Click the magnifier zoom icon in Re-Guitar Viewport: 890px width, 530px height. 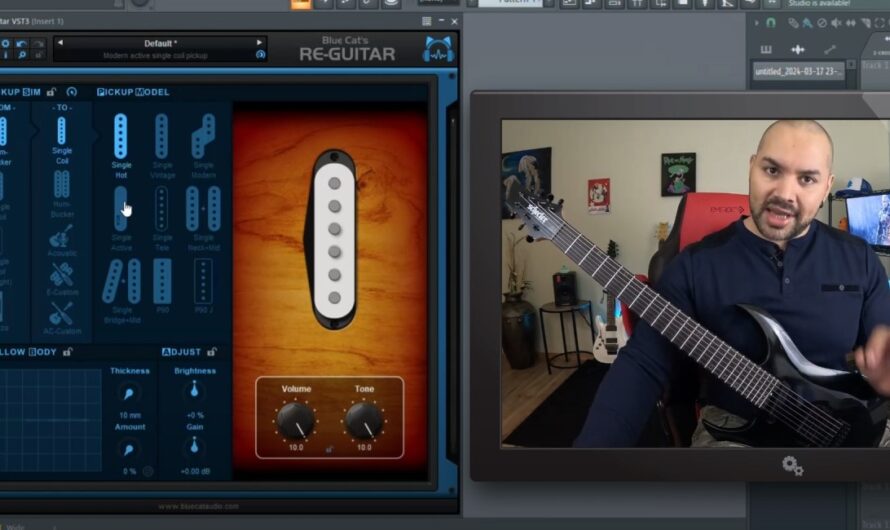tap(22, 55)
